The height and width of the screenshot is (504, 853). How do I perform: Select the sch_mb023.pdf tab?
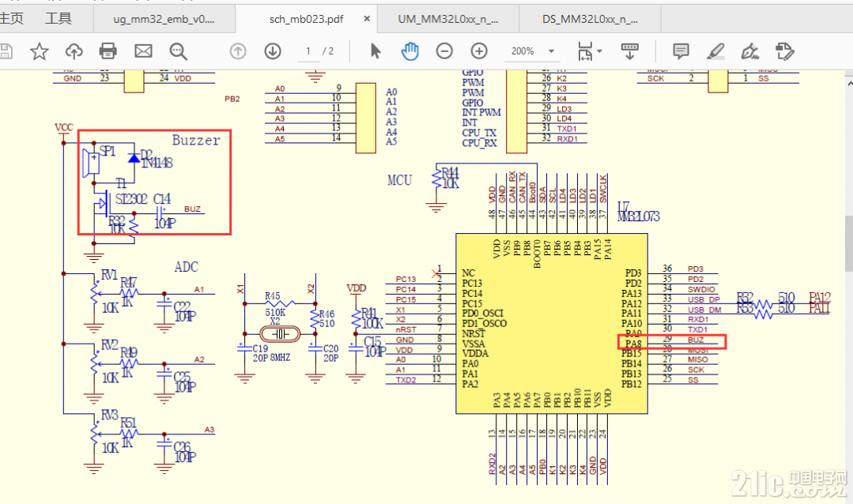click(306, 19)
